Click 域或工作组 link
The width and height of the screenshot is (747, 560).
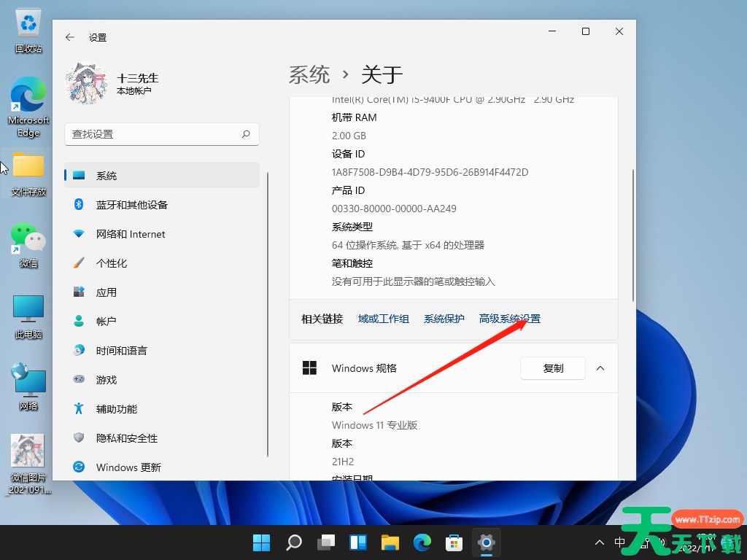click(383, 319)
